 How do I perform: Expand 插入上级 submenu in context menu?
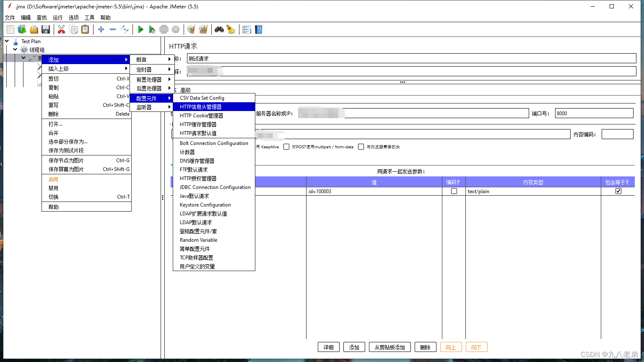click(x=86, y=69)
